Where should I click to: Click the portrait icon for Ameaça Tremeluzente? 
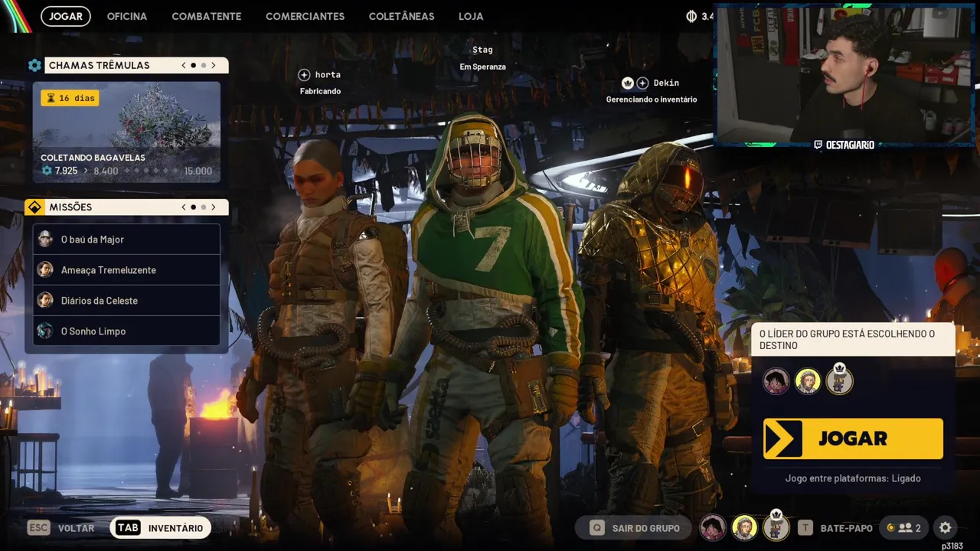click(x=45, y=269)
